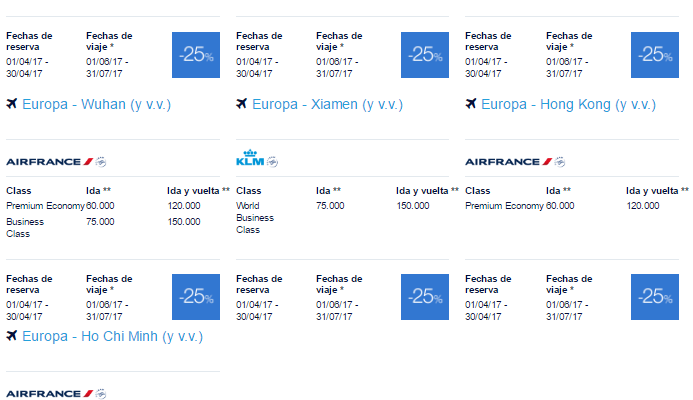This screenshot has height=400, width=693.
Task: Click the -25% badge above Hong Kong offer
Action: [x=655, y=55]
